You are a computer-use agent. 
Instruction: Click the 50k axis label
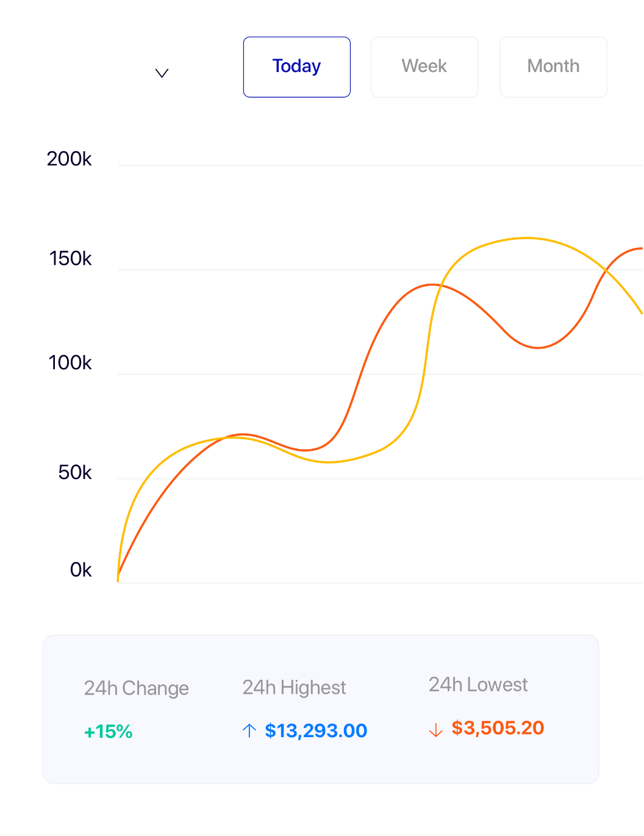tap(75, 472)
